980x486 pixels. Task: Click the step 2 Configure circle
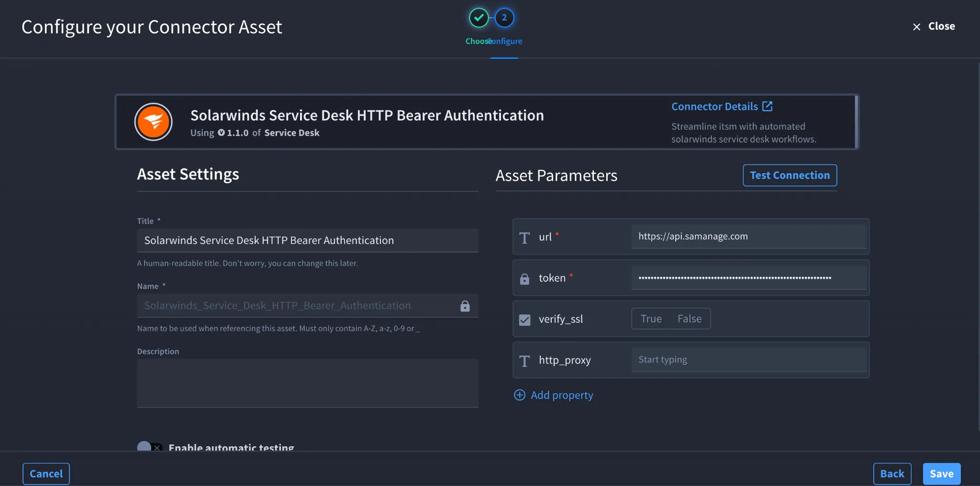(504, 18)
